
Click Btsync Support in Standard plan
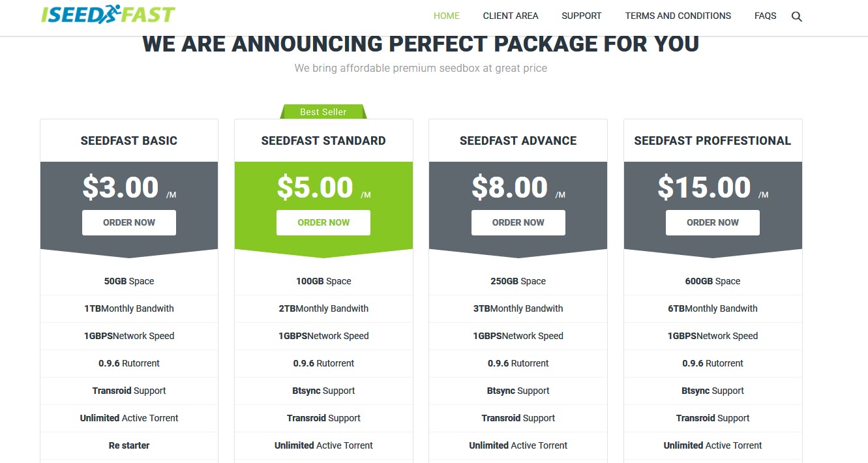[323, 391]
